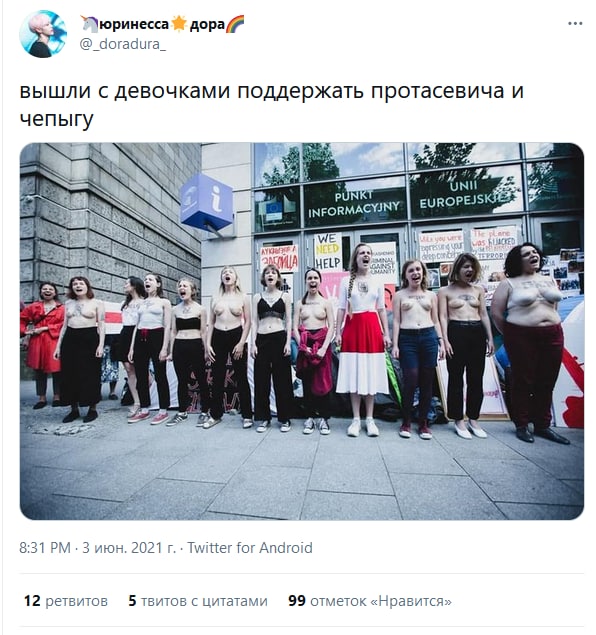
Task: Click the tweet text starting with вышли
Action: [x=272, y=104]
